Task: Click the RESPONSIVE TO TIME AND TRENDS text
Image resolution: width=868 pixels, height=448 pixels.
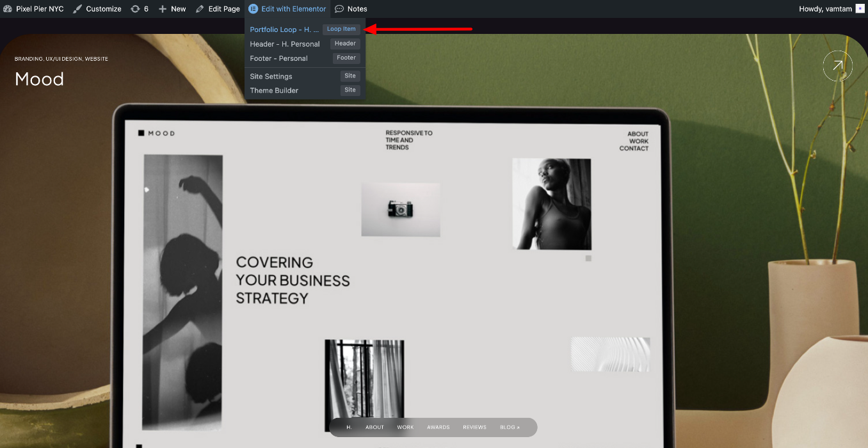Action: [408, 140]
